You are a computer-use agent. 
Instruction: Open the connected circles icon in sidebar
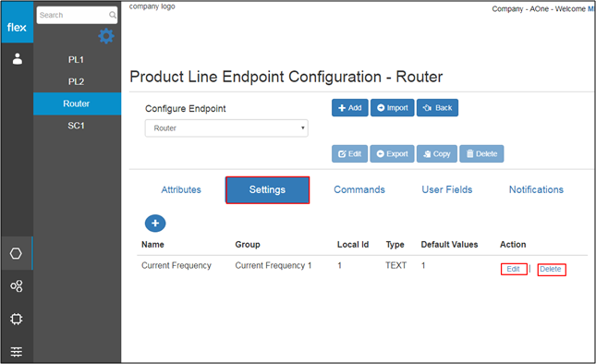pyautogui.click(x=17, y=286)
